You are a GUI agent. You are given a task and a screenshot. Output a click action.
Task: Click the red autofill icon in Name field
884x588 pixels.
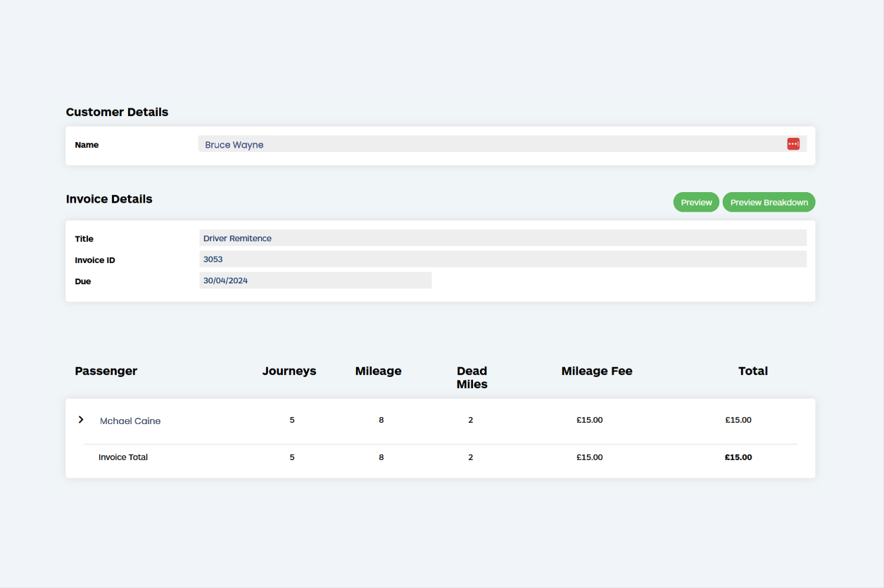coord(793,143)
